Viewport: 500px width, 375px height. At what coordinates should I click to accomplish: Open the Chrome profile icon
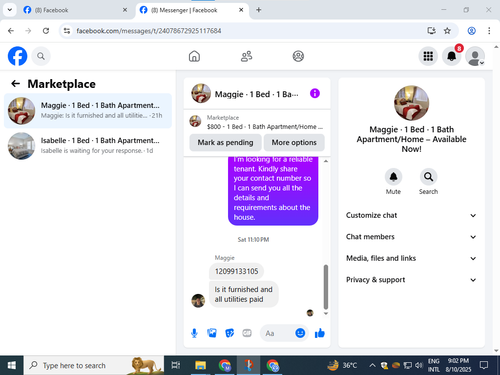pos(471,31)
